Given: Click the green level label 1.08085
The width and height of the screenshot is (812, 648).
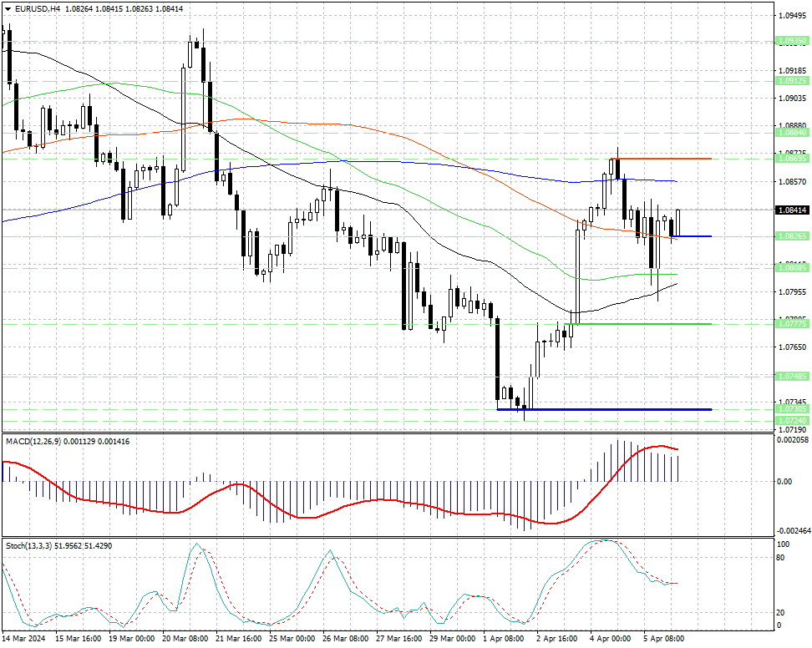Looking at the screenshot, I should point(792,268).
